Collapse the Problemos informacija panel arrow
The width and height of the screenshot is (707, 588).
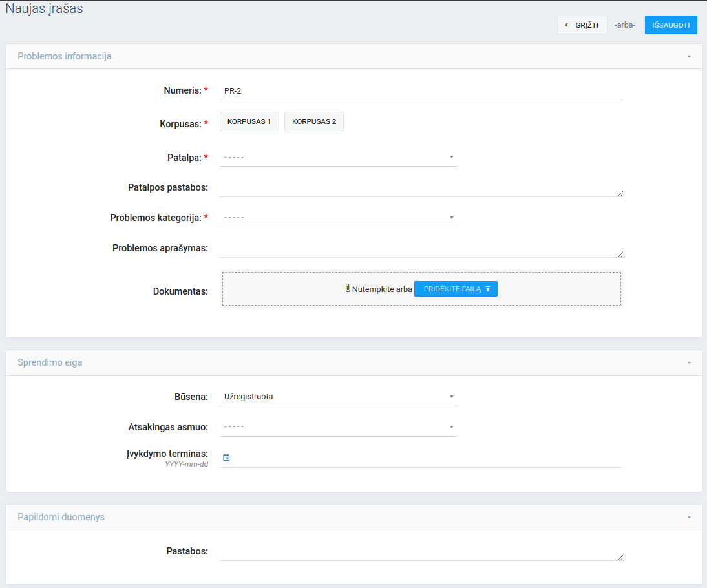coord(689,57)
